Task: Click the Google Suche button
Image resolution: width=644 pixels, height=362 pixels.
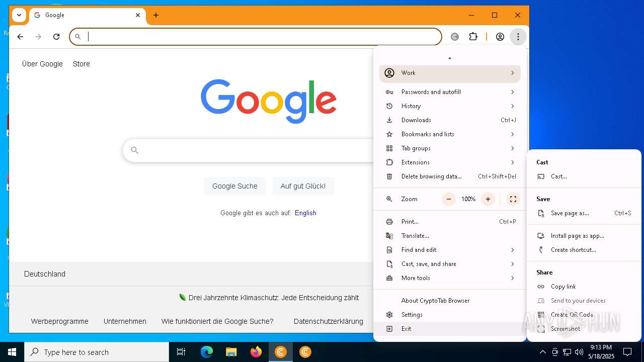Action: (x=235, y=186)
